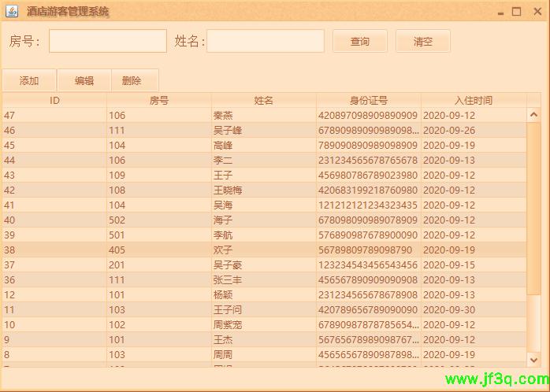Image resolution: width=550 pixels, height=392 pixels.
Task: Click the 房号 column header
Action: pos(159,100)
